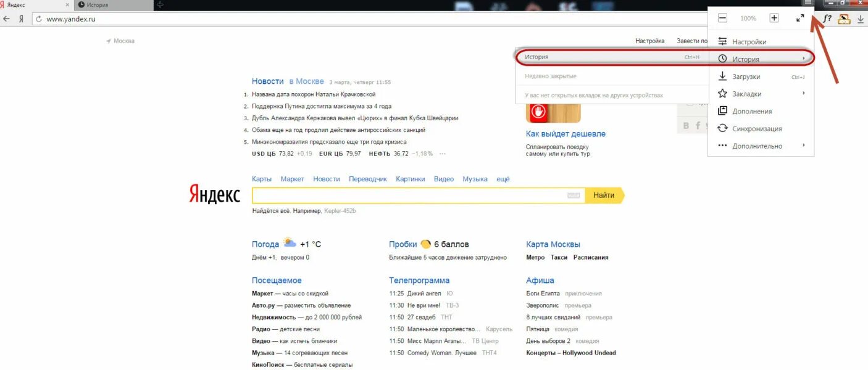Click the f? extension icon
The height and width of the screenshot is (370, 868).
pos(828,18)
